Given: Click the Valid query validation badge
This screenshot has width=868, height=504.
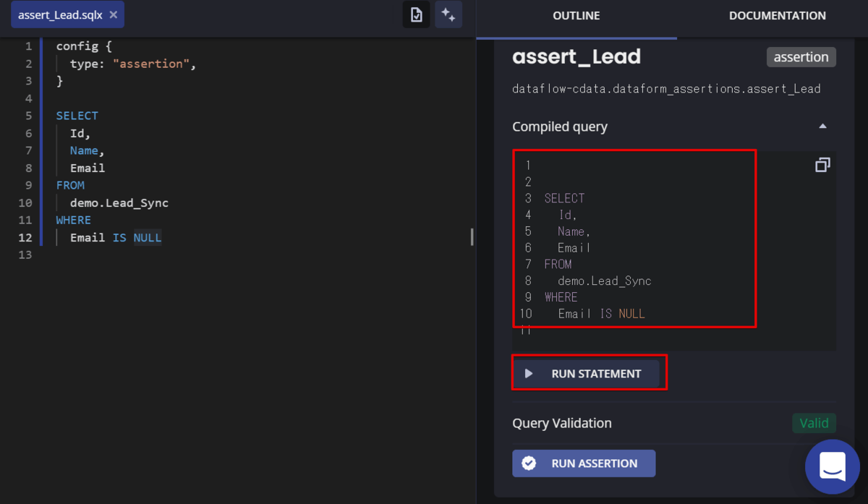Looking at the screenshot, I should [814, 423].
